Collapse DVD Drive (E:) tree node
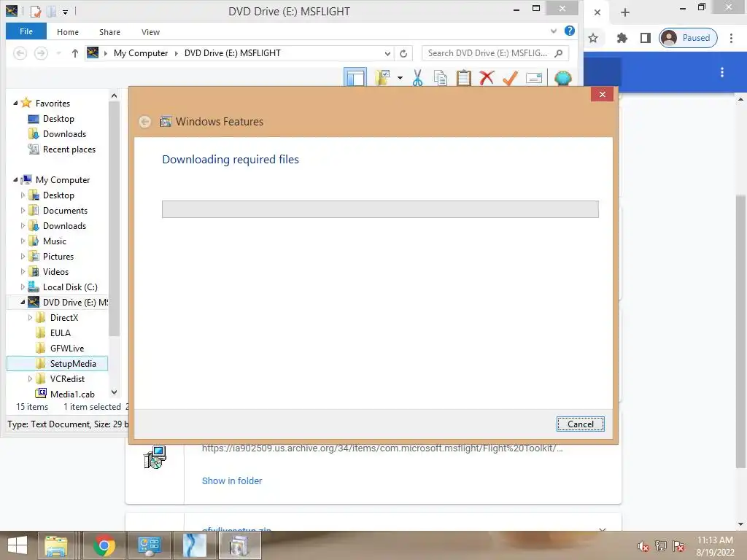 [x=23, y=302]
